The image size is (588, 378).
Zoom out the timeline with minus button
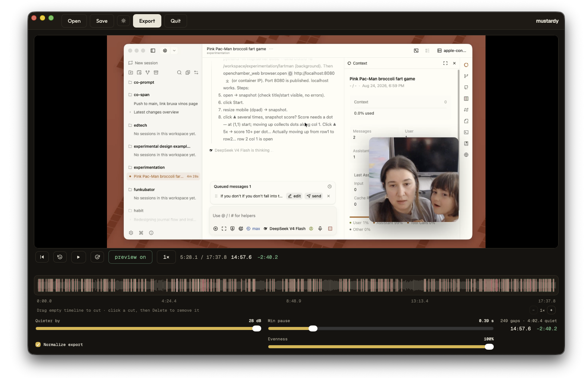pyautogui.click(x=534, y=310)
